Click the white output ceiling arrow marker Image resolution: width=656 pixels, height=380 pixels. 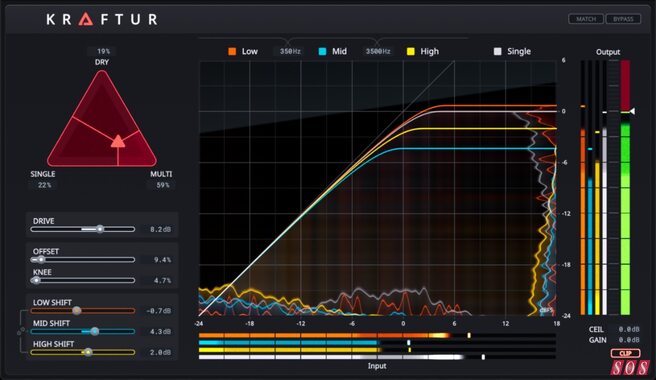coord(633,111)
